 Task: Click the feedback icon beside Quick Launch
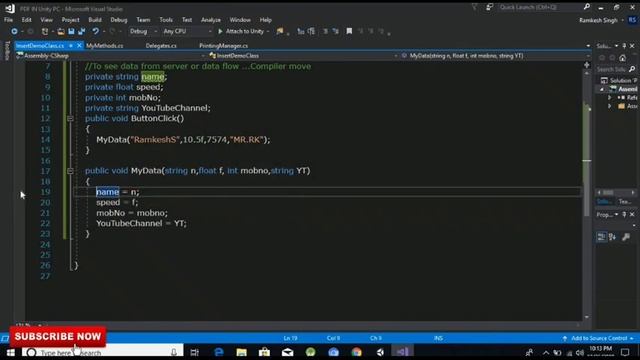(x=489, y=7)
